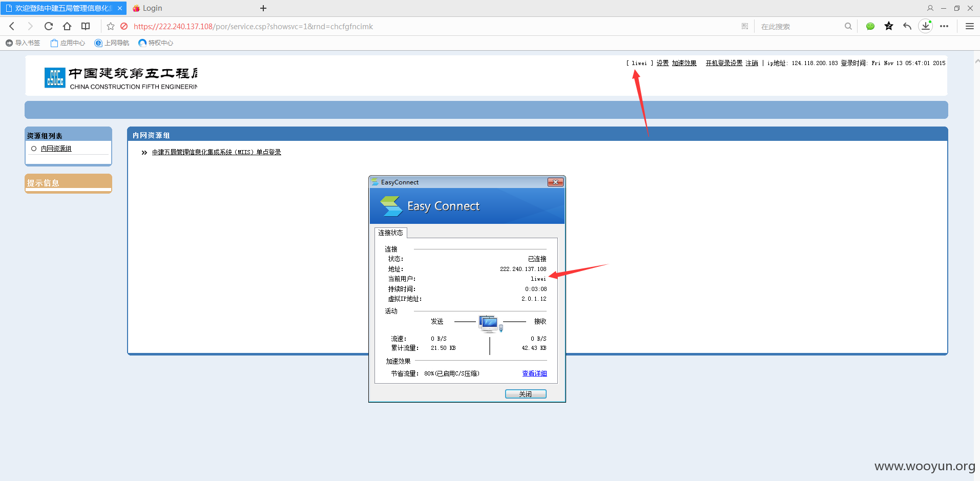Open the 应用中心 bookmark
This screenshot has height=481, width=980.
[x=68, y=43]
